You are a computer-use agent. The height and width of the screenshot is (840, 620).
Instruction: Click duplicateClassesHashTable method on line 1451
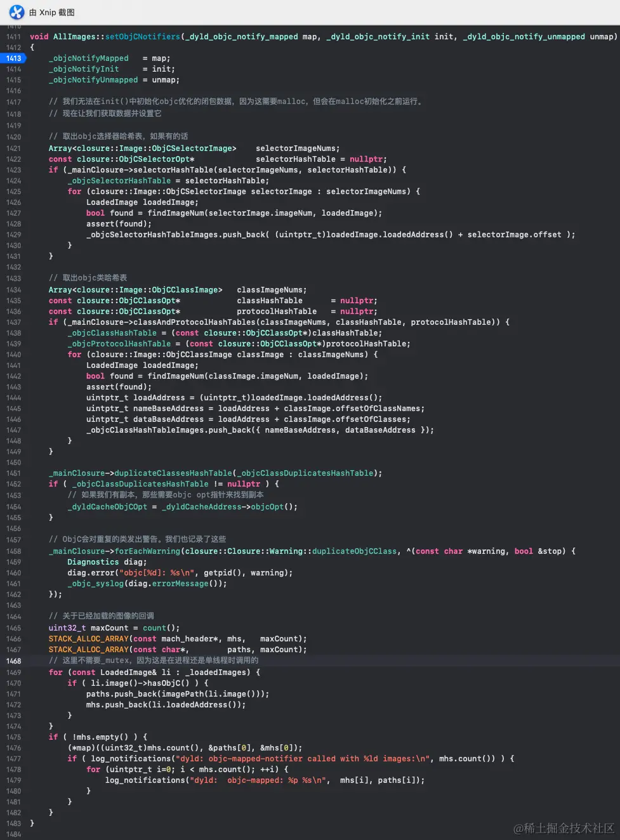[x=173, y=473]
